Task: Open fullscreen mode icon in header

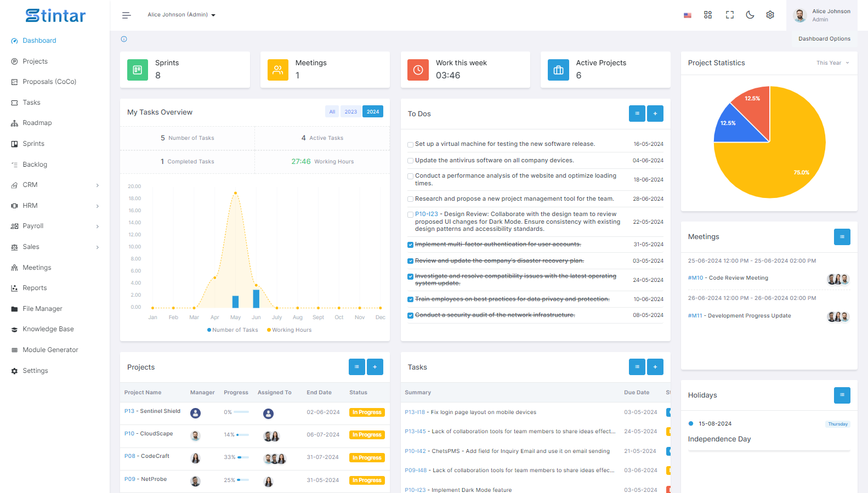Action: (729, 15)
